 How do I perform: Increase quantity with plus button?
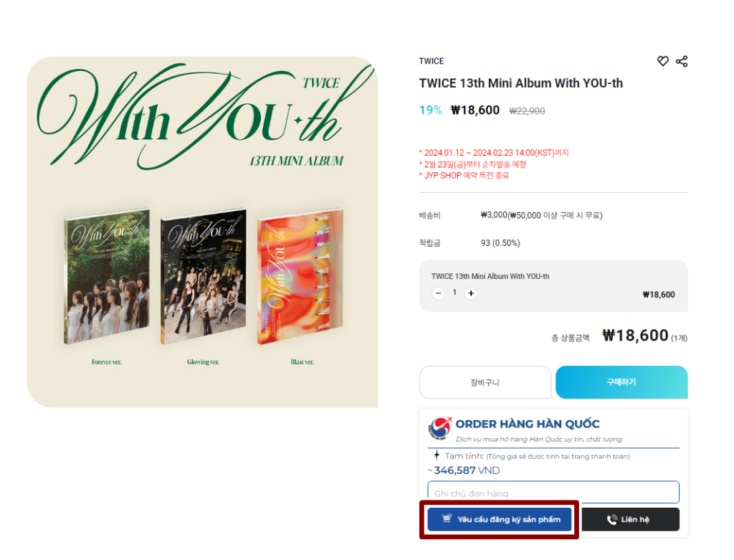pos(471,293)
